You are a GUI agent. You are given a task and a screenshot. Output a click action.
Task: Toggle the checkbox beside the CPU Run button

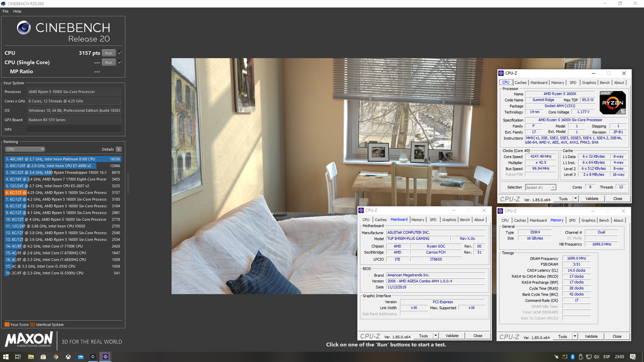point(120,53)
